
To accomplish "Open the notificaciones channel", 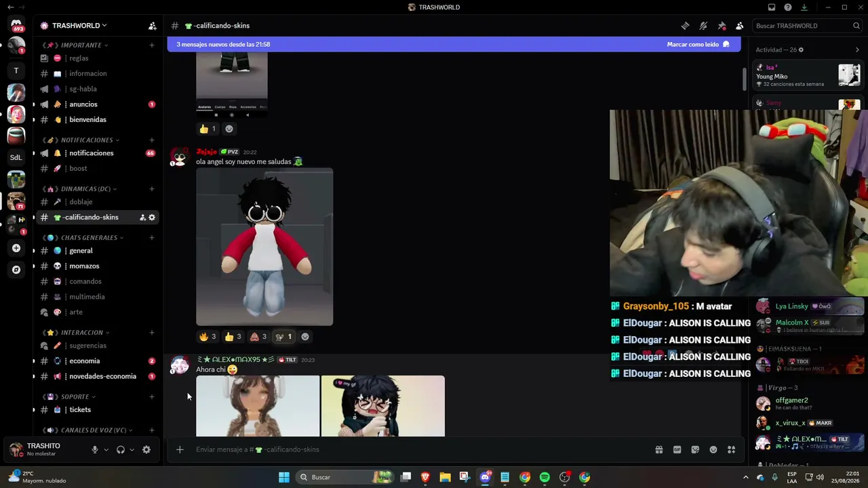I will click(96, 153).
